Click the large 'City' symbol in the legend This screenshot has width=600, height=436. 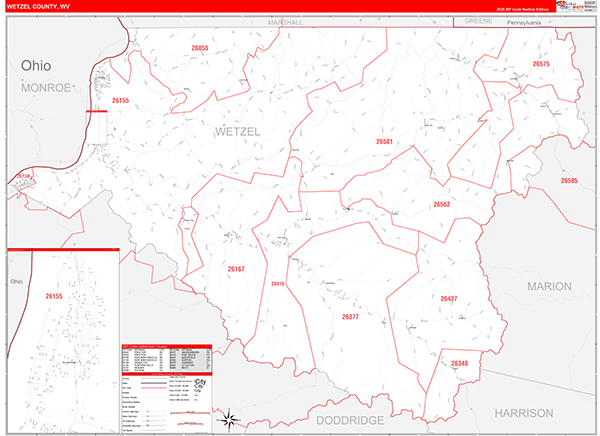(x=200, y=382)
